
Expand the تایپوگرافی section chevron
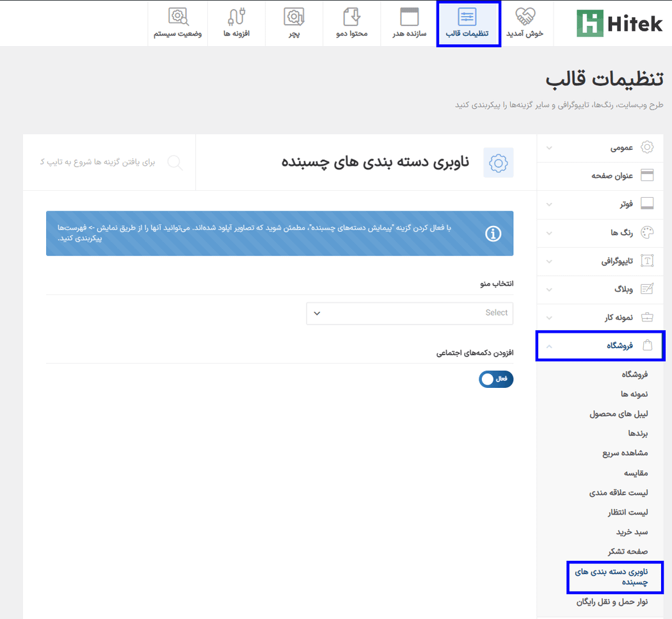pyautogui.click(x=549, y=261)
